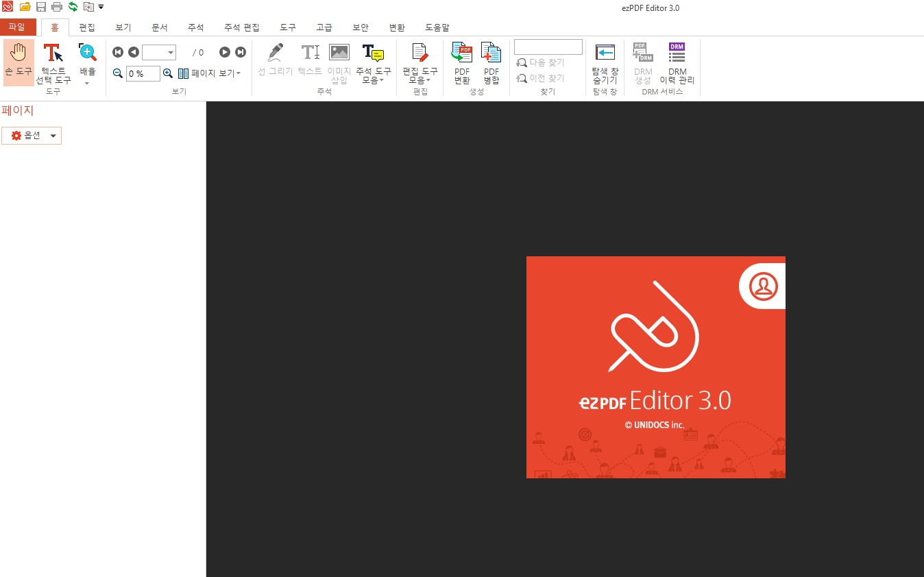The width and height of the screenshot is (924, 577).
Task: Click 다음 찾기 find next button
Action: pyautogui.click(x=541, y=62)
